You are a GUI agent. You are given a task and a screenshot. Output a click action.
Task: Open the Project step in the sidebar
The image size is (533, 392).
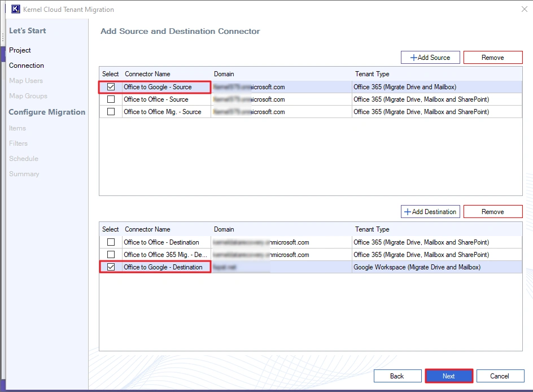click(x=20, y=50)
